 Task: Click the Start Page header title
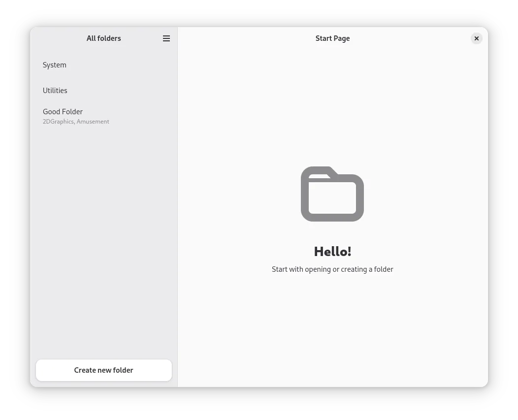coord(332,38)
